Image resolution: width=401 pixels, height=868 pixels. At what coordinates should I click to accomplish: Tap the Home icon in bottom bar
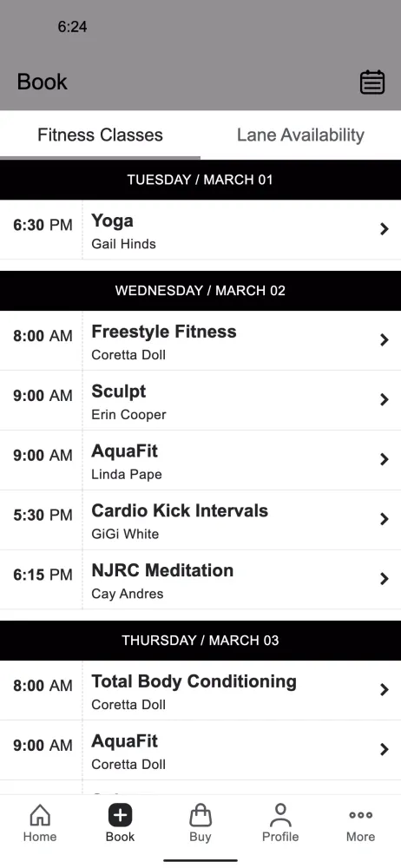(40, 815)
